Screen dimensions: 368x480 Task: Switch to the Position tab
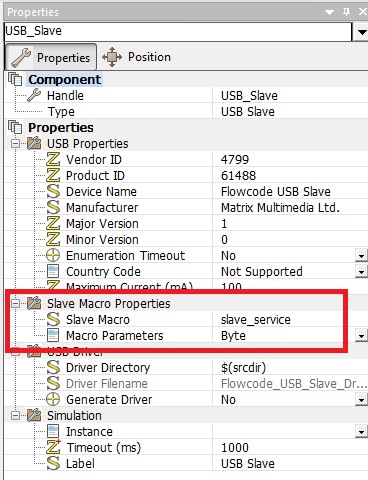click(136, 57)
